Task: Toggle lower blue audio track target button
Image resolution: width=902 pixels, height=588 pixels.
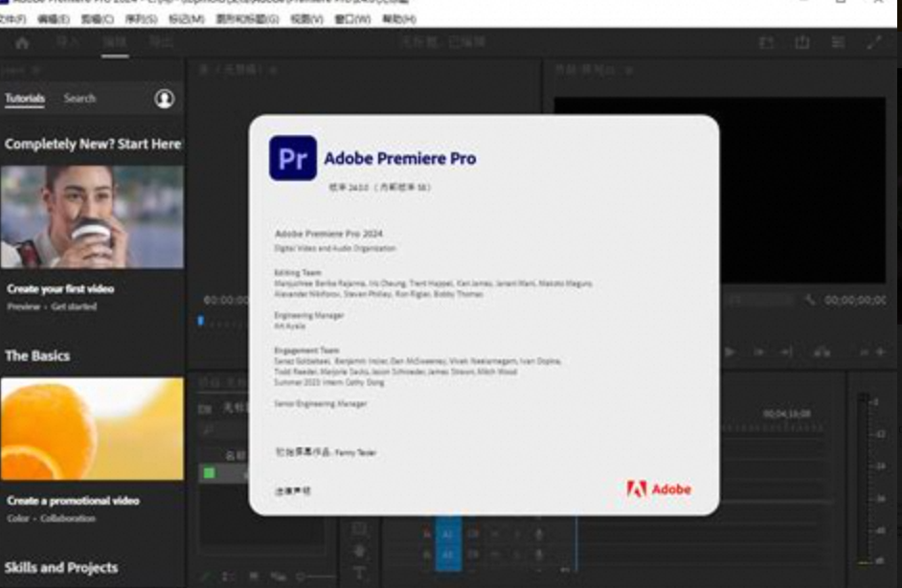Action: tap(448, 555)
